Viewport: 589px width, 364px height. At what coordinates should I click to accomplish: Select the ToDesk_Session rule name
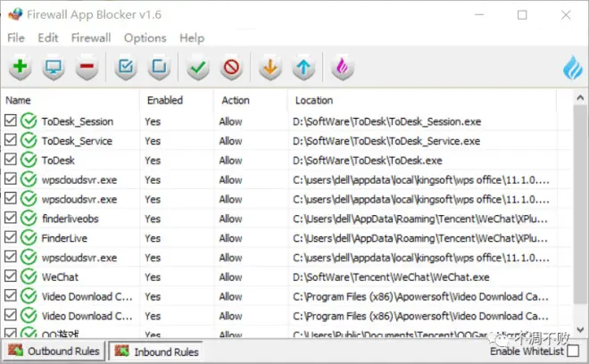78,121
